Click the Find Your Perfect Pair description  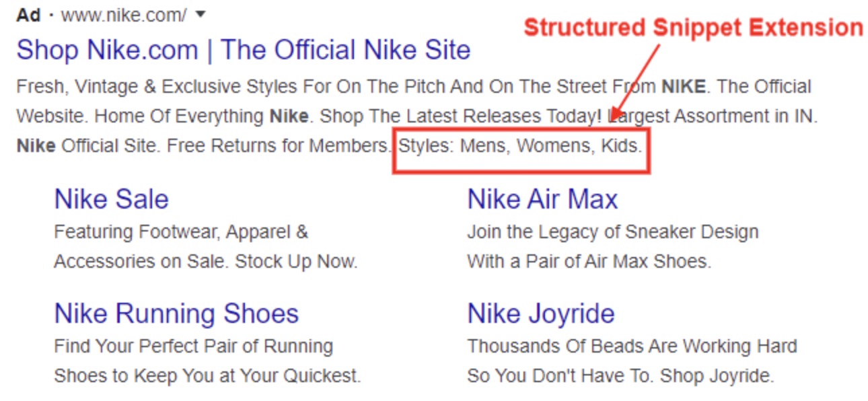click(x=193, y=347)
